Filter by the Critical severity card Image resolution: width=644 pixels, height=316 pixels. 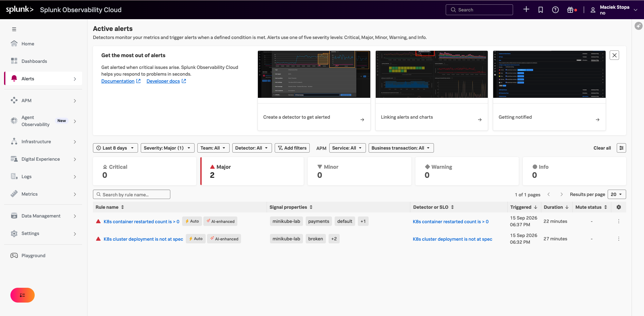click(145, 171)
